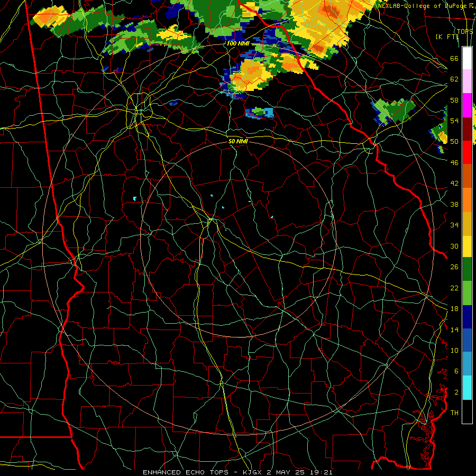Click the 66 label on the scale

coord(454,58)
